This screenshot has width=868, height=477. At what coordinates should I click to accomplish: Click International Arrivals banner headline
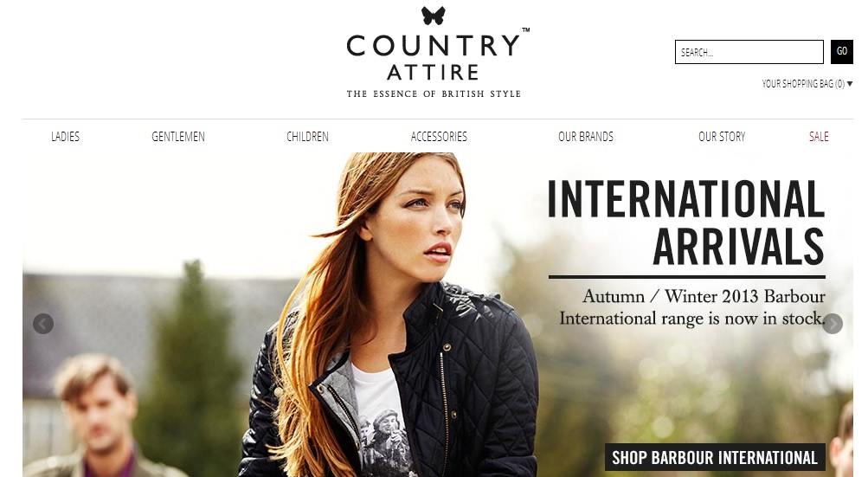point(686,222)
